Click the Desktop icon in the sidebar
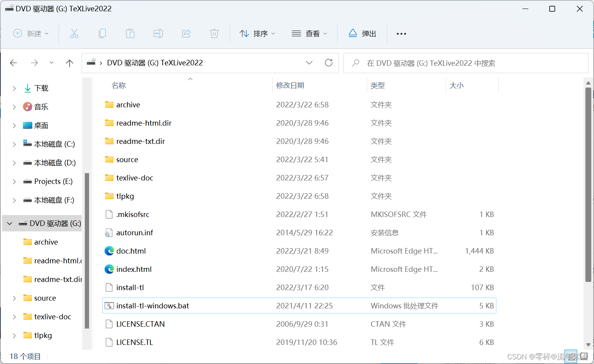Viewport: 594px width, 364px height. (28, 125)
